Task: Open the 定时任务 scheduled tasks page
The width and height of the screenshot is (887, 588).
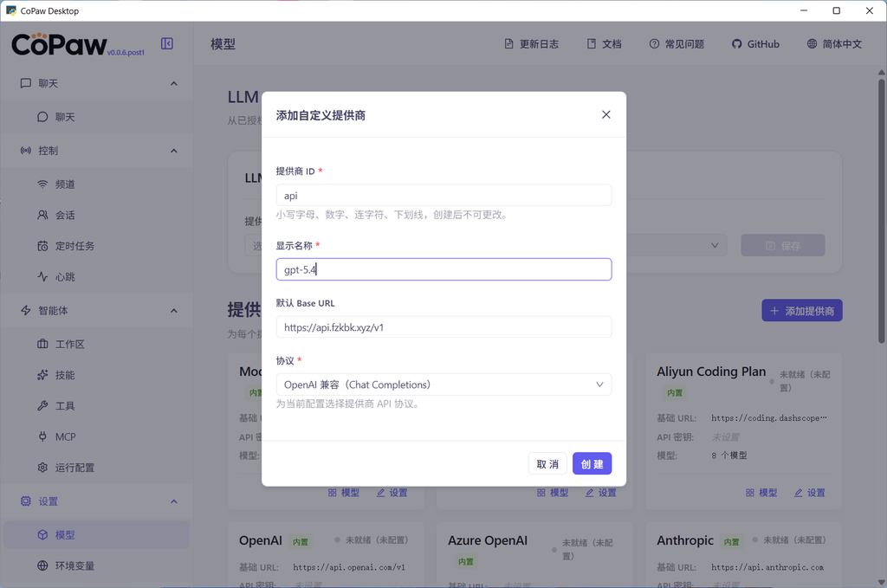Action: (x=96, y=246)
